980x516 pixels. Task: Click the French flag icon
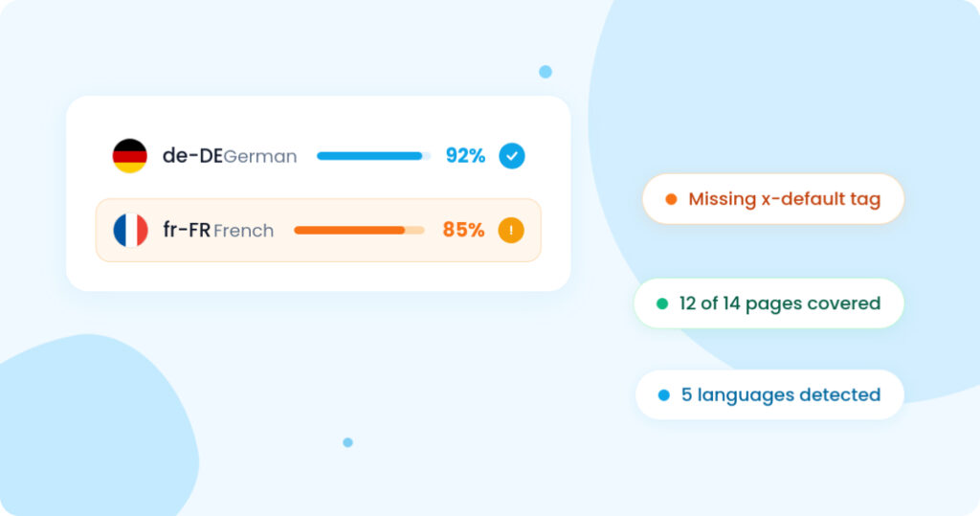(x=130, y=230)
